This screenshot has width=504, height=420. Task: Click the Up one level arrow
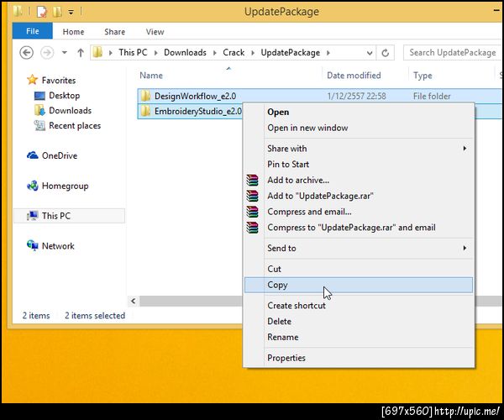81,52
